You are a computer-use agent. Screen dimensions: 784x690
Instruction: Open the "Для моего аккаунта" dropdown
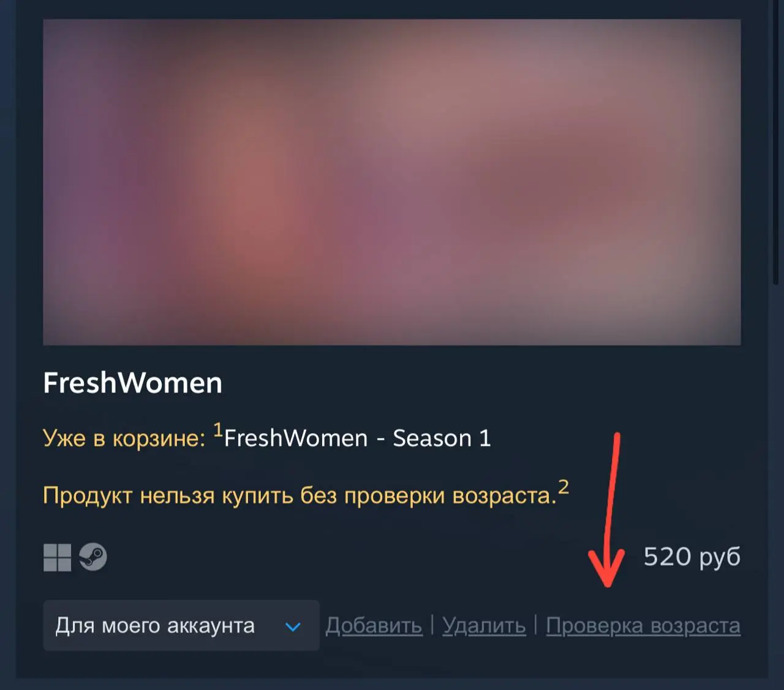click(181, 625)
